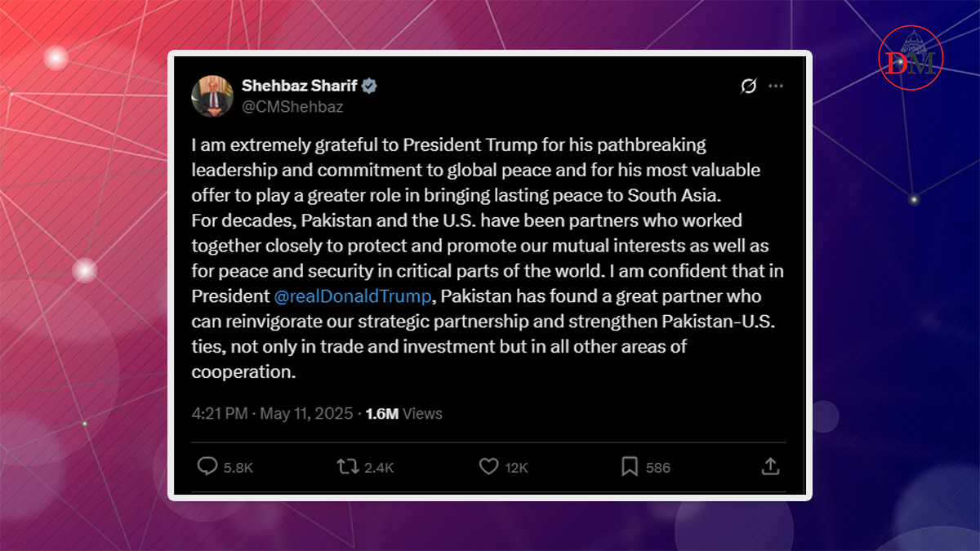Viewport: 980px width, 551px height.
Task: Click the @CMShehbaz handle
Action: tap(292, 106)
